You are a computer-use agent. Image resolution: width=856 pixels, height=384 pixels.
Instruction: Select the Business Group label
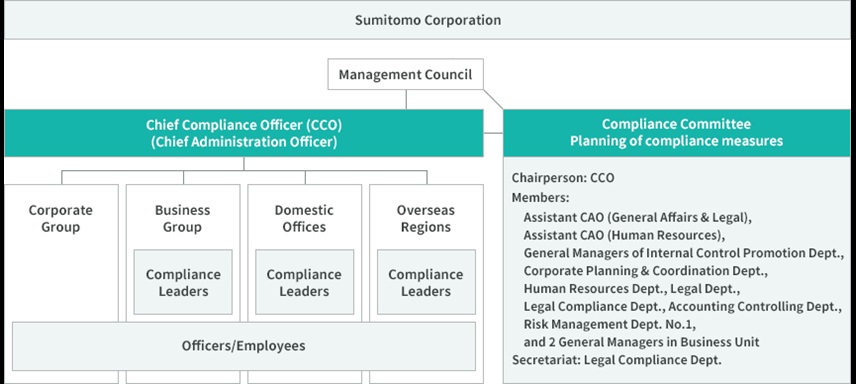click(183, 218)
